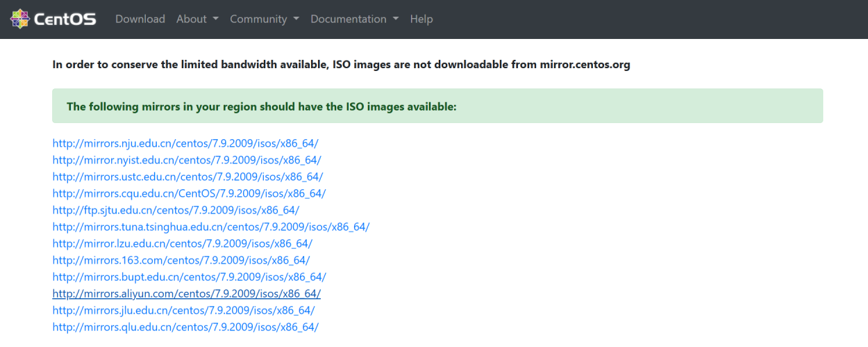
Task: Open the mirrors.bupt.edu.cn mirror link
Action: pyautogui.click(x=189, y=277)
